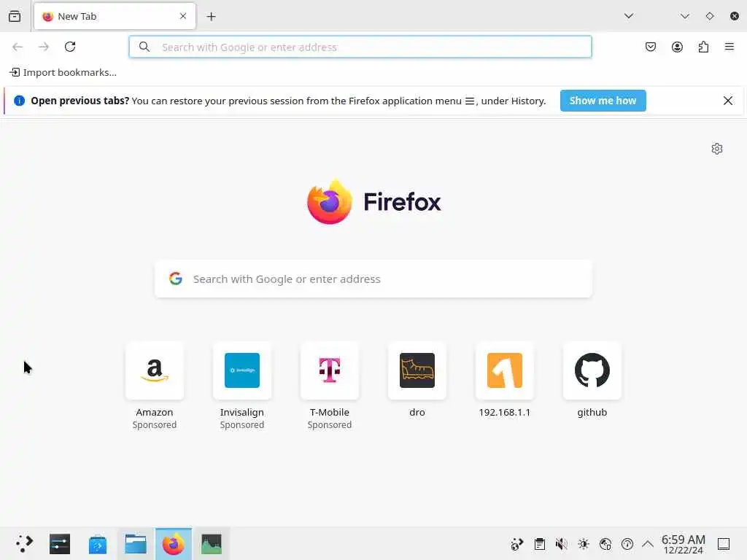The width and height of the screenshot is (747, 560).
Task: Click Import bookmarks link
Action: [63, 72]
